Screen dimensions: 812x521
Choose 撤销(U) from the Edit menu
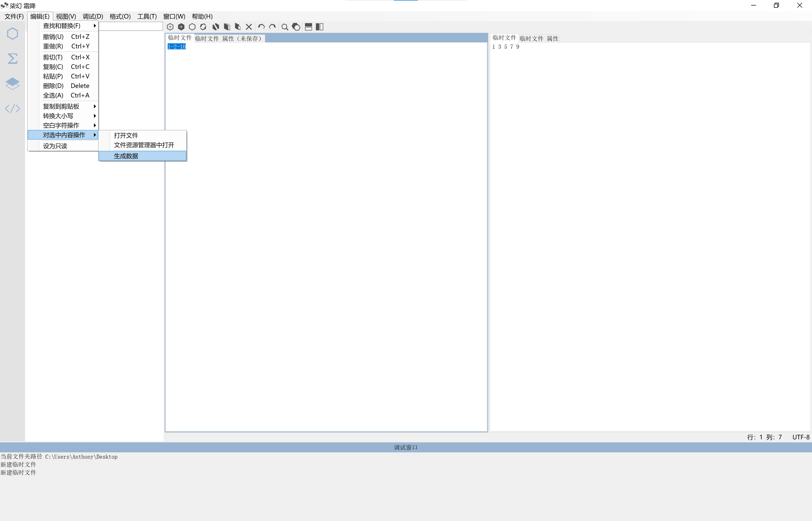(x=63, y=37)
